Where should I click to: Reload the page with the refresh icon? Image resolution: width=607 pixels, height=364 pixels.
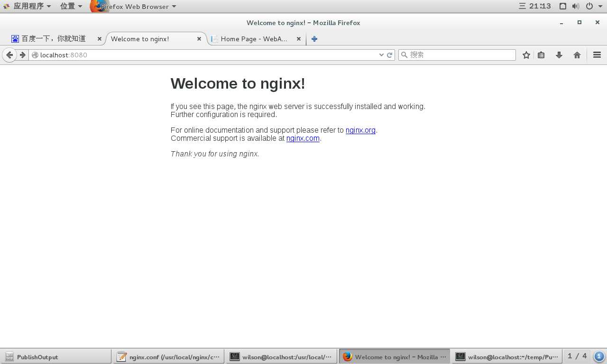[x=390, y=55]
